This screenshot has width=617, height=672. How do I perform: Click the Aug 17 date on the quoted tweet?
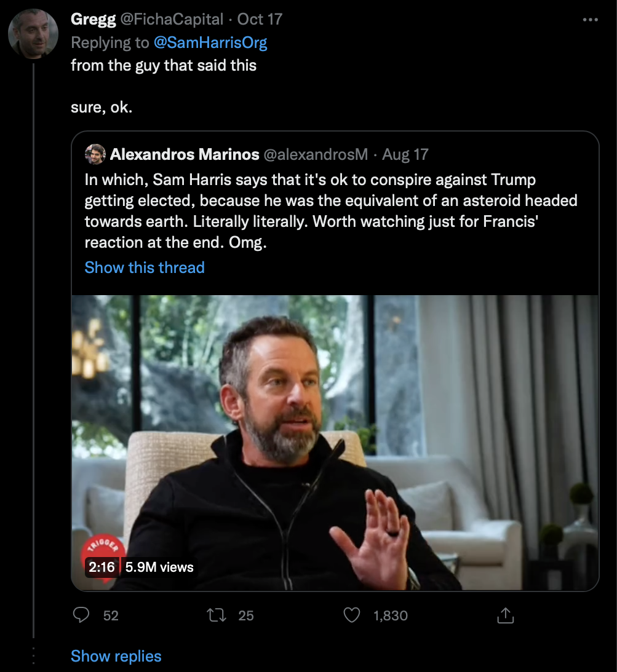pyautogui.click(x=405, y=154)
